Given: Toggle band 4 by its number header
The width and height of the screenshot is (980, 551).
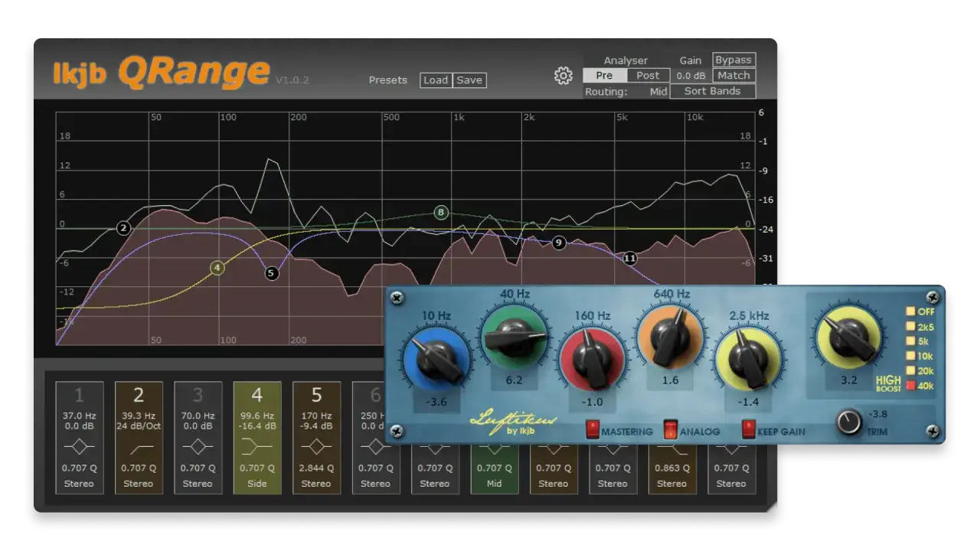Looking at the screenshot, I should [x=257, y=395].
